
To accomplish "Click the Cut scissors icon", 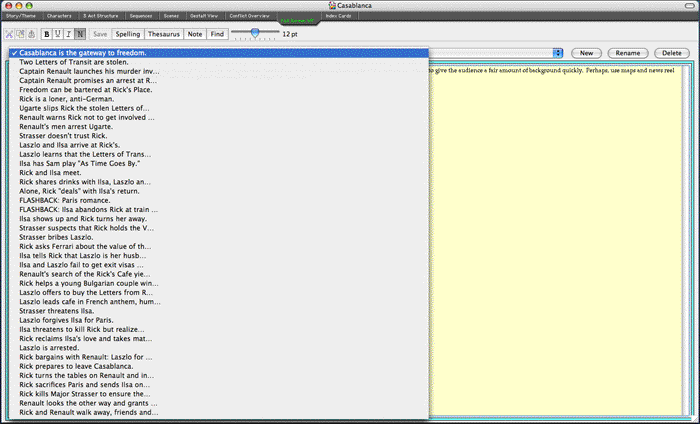I will coord(11,34).
